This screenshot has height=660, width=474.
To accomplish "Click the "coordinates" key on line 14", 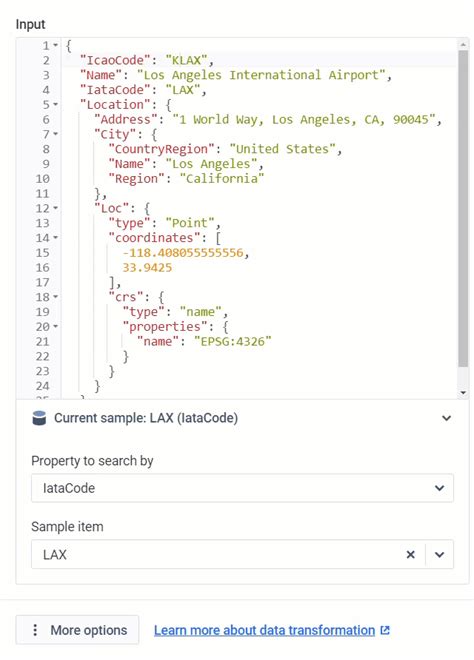I will click(x=154, y=238).
